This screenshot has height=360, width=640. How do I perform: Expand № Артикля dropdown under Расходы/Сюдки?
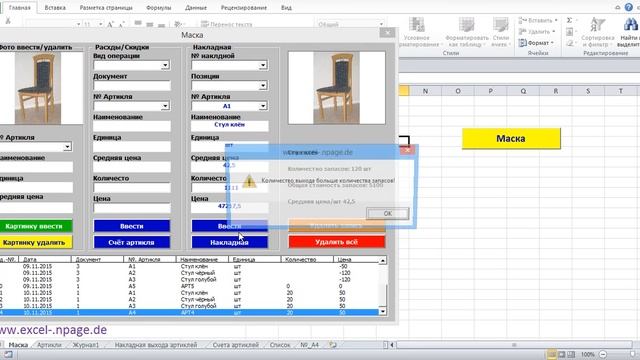pos(165,106)
